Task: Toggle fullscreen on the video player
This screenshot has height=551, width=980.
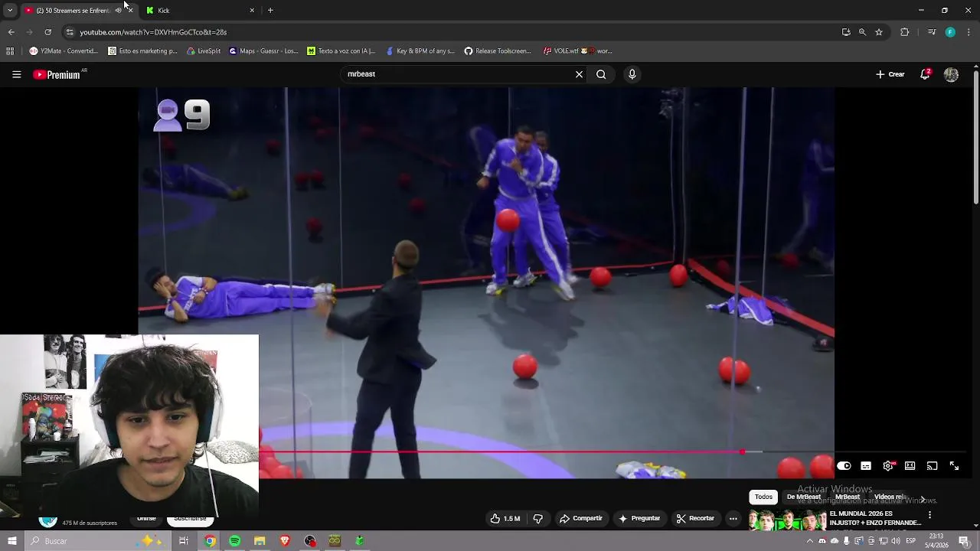Action: click(x=954, y=466)
